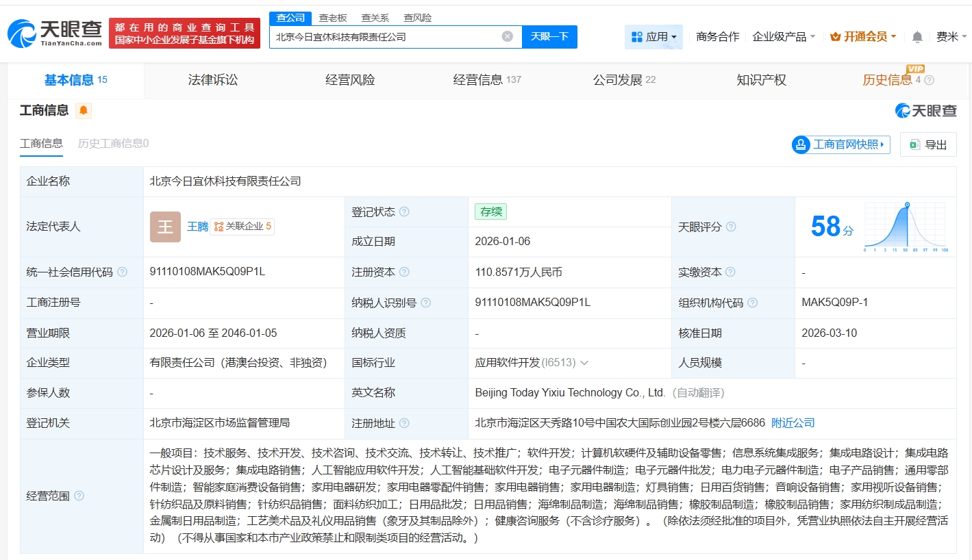Click the score distribution curve chart
Viewport: 972px width, 560px height.
point(906,227)
